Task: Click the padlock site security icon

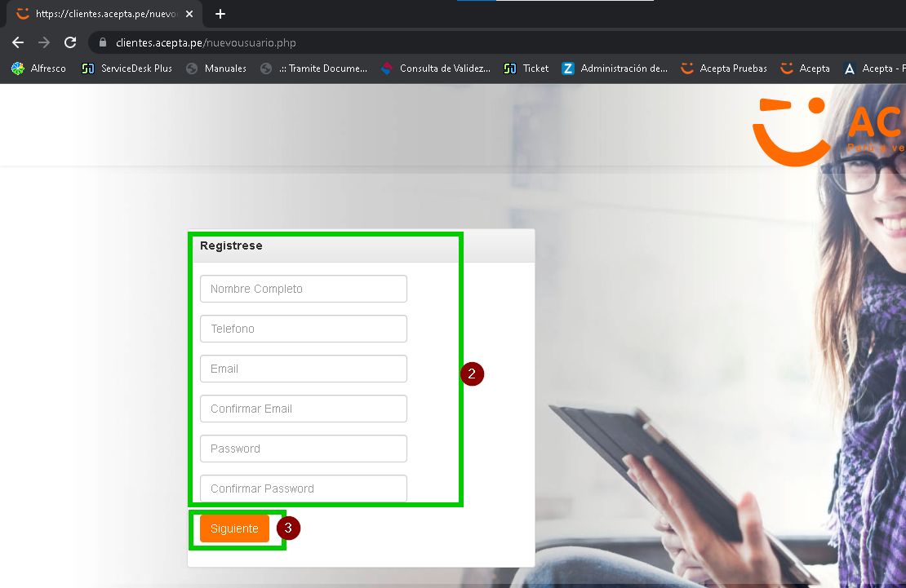Action: point(103,42)
